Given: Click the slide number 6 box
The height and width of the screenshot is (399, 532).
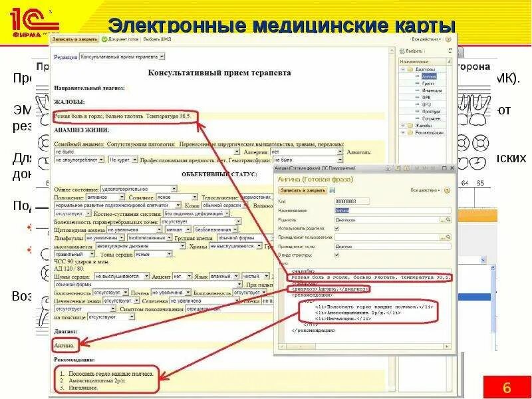Looking at the screenshot, I should click(507, 387).
